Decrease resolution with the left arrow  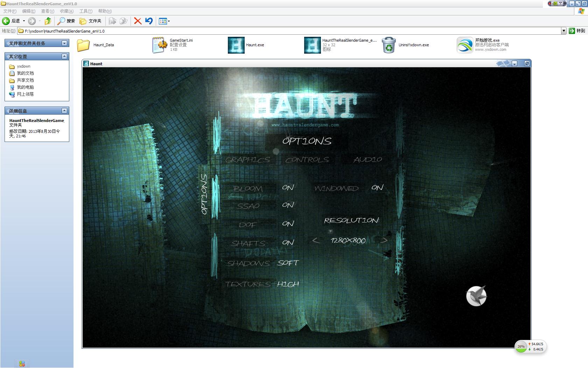[x=316, y=240]
